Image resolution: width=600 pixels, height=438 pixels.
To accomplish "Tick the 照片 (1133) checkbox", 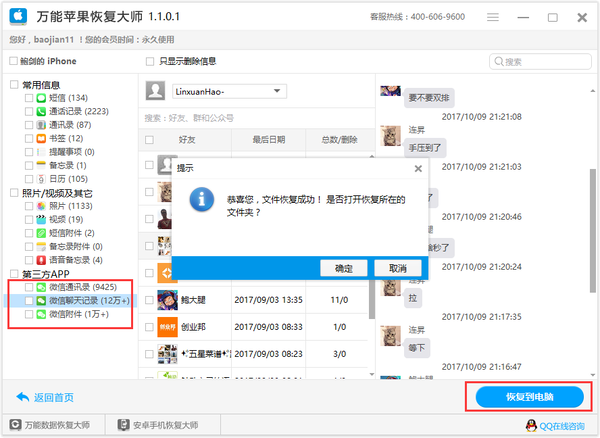I will 29,206.
